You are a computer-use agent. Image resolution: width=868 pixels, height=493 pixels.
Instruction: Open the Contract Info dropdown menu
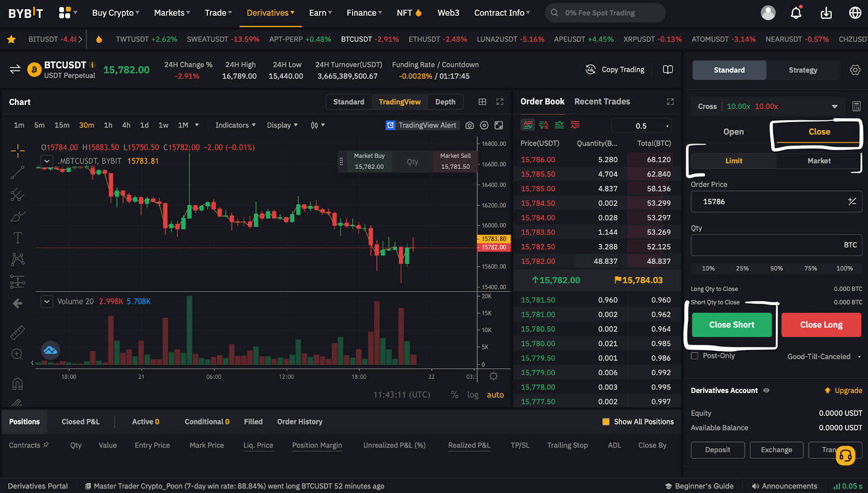tap(502, 12)
